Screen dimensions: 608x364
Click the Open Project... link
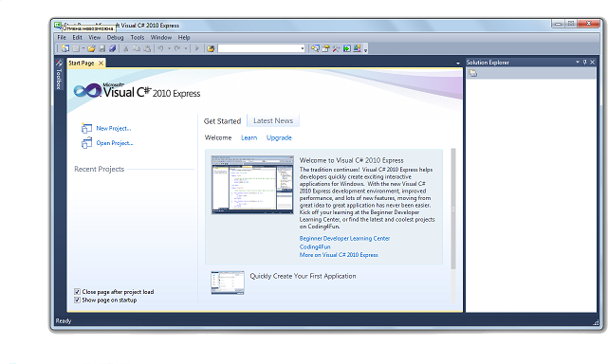tap(115, 143)
